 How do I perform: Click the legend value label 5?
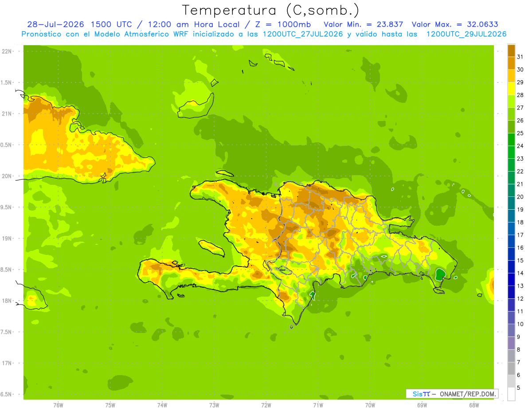[519, 388]
